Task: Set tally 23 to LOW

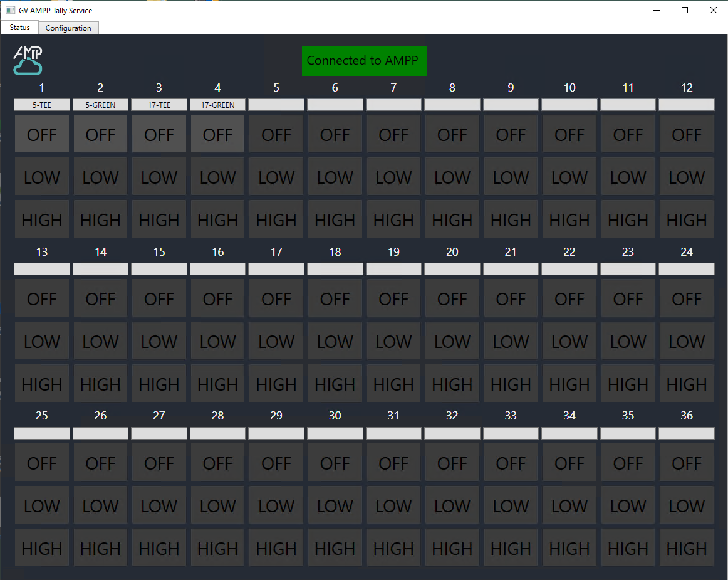Action: [x=628, y=340]
